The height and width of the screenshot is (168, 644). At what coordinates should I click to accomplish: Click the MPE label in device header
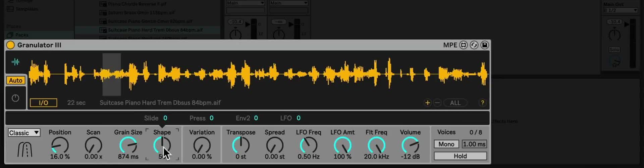(x=450, y=45)
